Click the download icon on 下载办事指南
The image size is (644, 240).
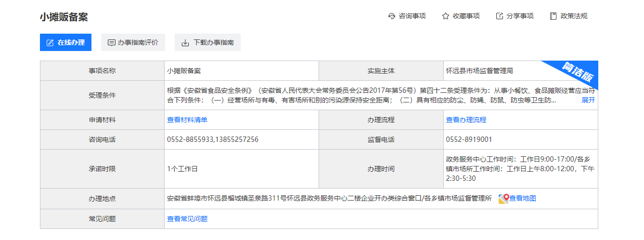[185, 42]
